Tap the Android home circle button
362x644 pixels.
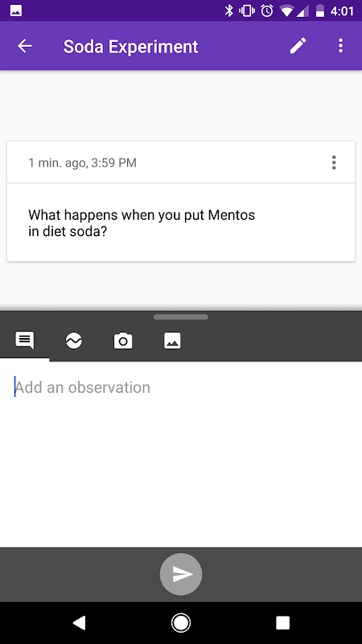coord(180,623)
